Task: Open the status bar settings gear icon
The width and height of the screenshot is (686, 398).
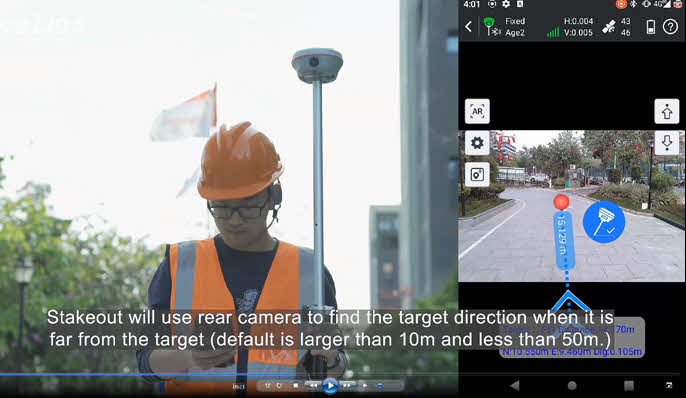Action: point(506,4)
